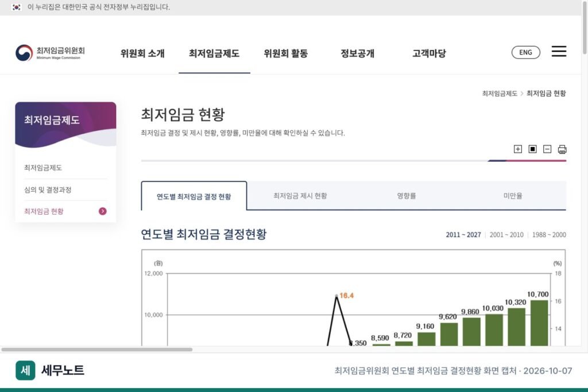Image resolution: width=588 pixels, height=392 pixels.
Task: Open the hamburger menu icon
Action: point(559,51)
